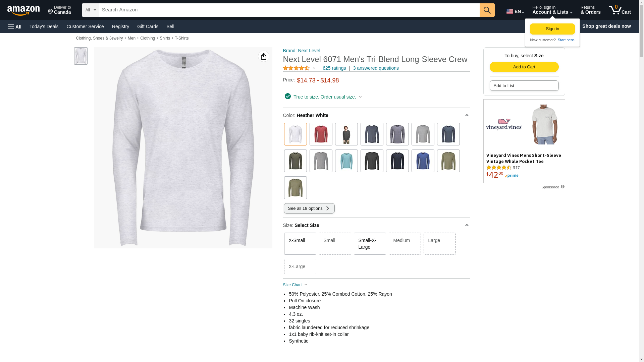Click the Amazon logo
644x362 pixels.
(23, 10)
